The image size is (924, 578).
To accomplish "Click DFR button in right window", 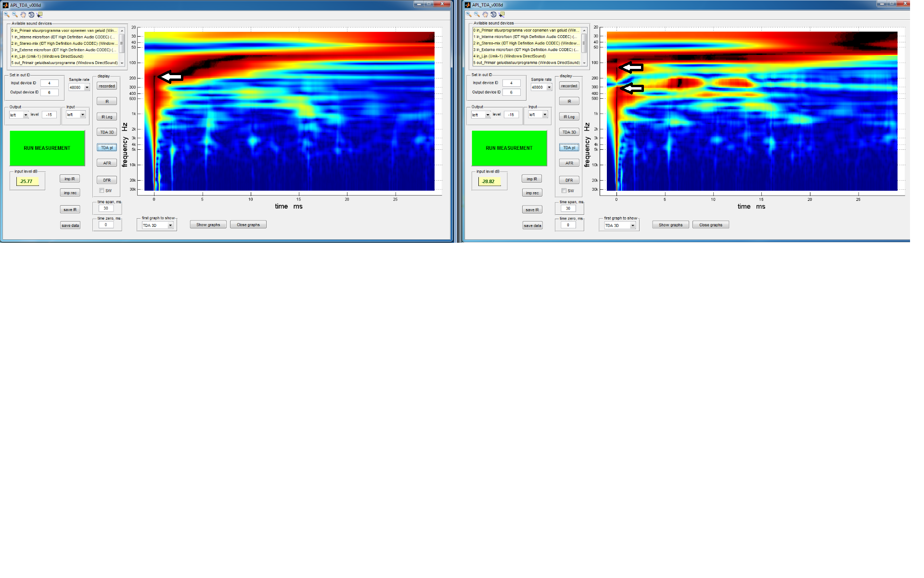I will pos(569,180).
